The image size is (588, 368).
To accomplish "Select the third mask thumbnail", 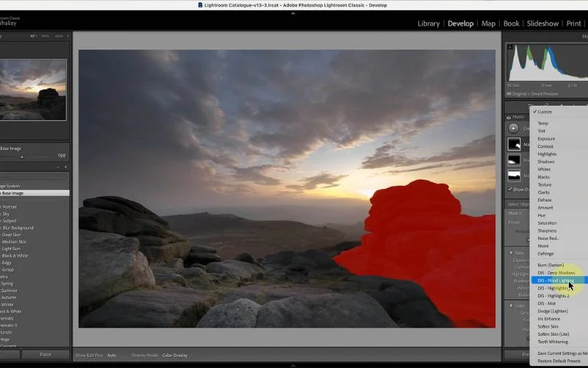I will click(x=514, y=176).
